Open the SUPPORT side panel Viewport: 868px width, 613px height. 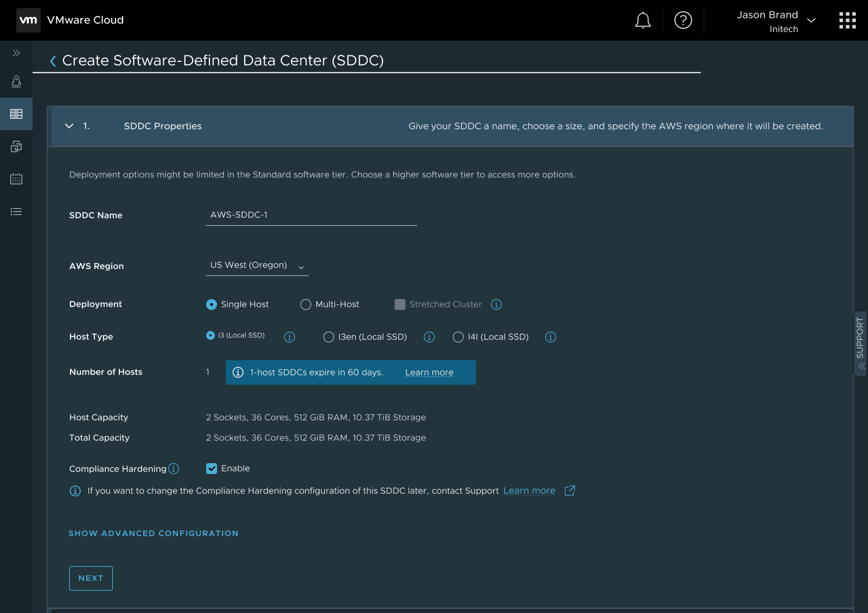[x=860, y=343]
